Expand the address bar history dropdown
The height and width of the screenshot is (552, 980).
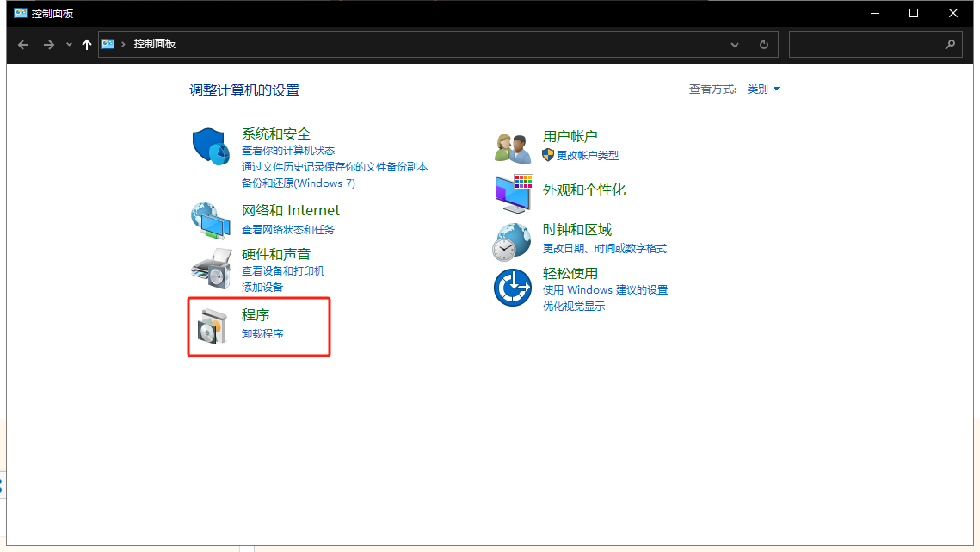tap(735, 45)
